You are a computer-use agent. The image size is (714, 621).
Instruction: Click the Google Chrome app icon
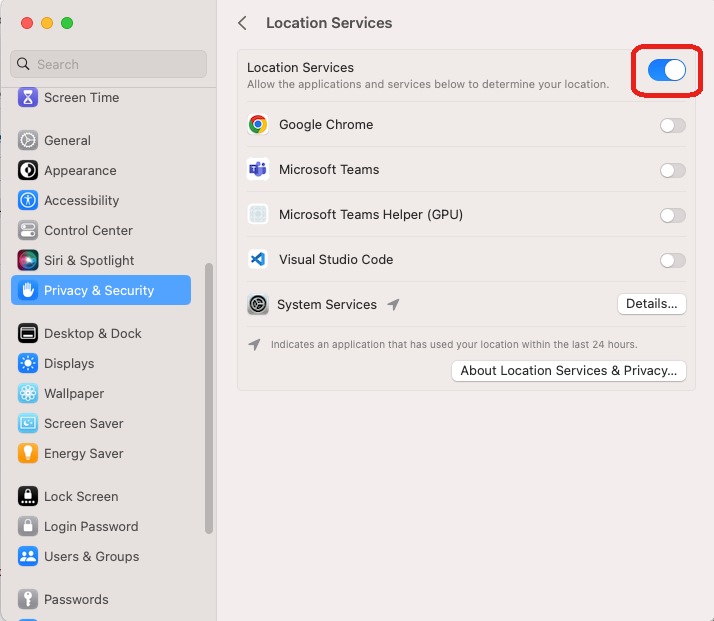258,124
